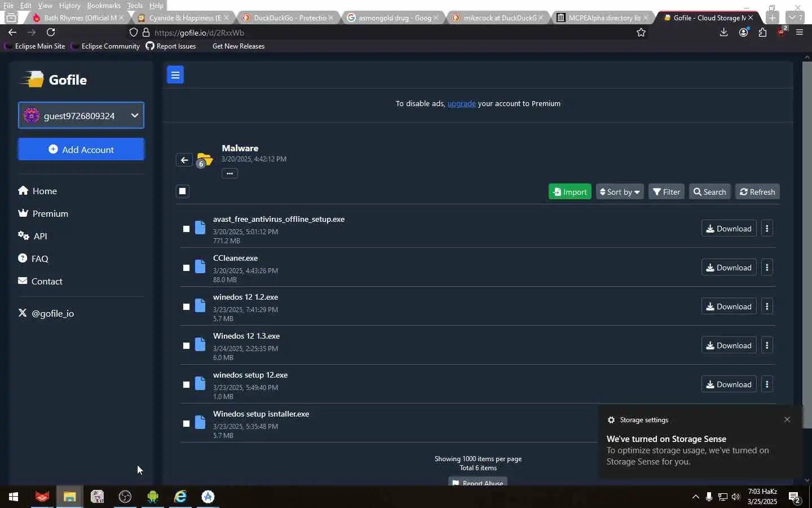812x508 pixels.
Task: Select checkbox for avast_free_antivirus_offline_setup.exe
Action: point(186,229)
